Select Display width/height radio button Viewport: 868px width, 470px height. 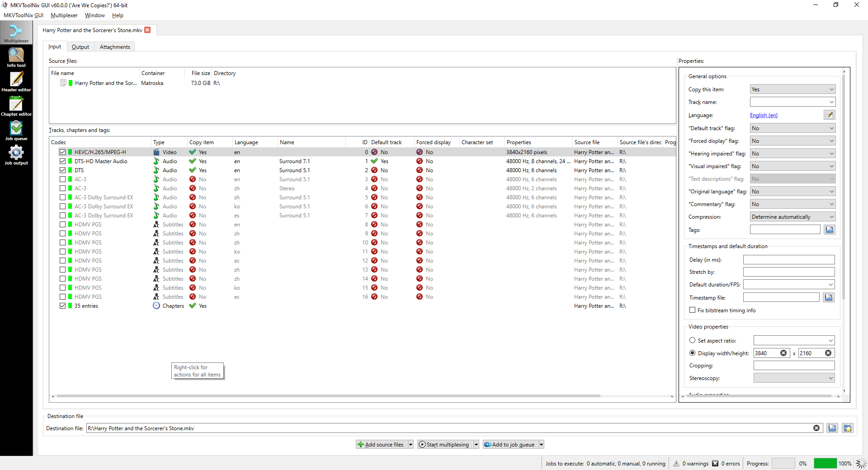click(692, 353)
